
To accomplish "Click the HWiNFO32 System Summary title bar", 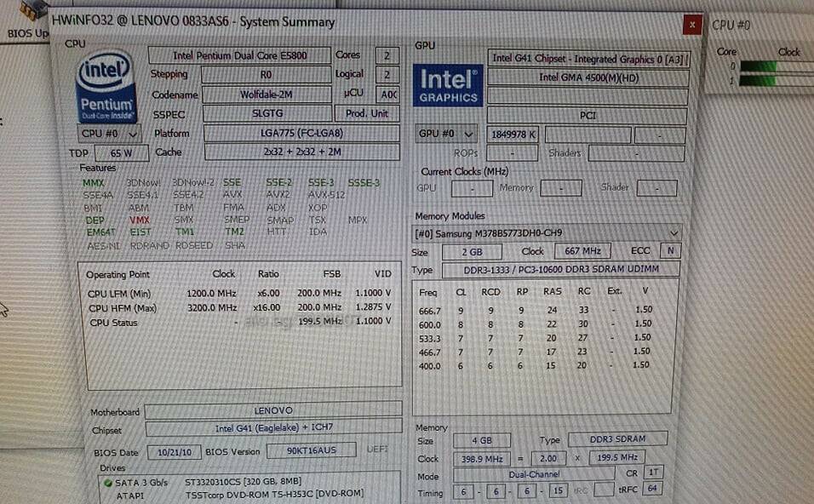I will click(366, 23).
